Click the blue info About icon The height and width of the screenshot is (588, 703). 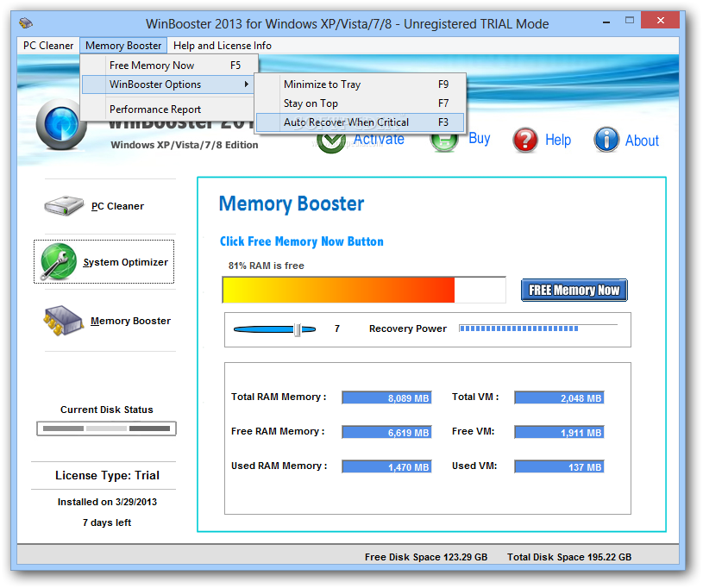pos(606,140)
